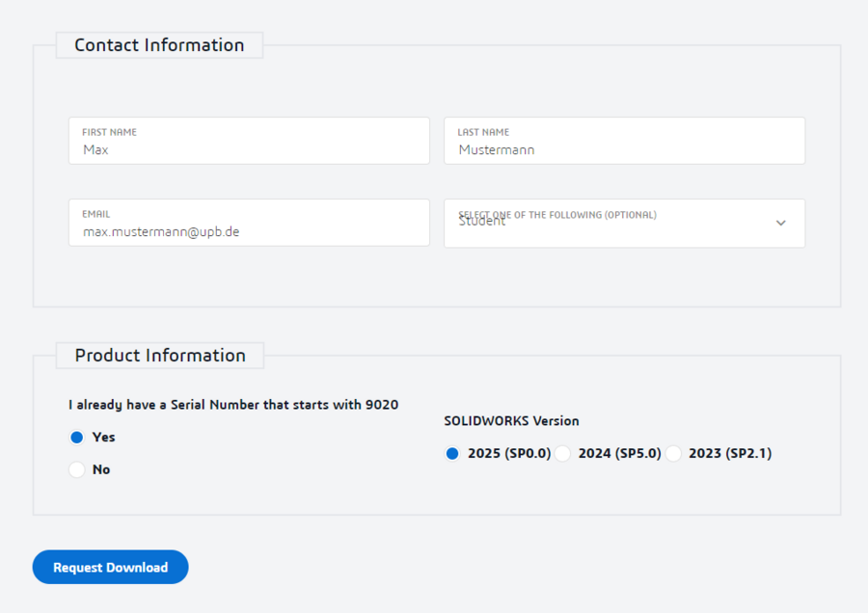Click into the Last Name field

tap(624, 141)
